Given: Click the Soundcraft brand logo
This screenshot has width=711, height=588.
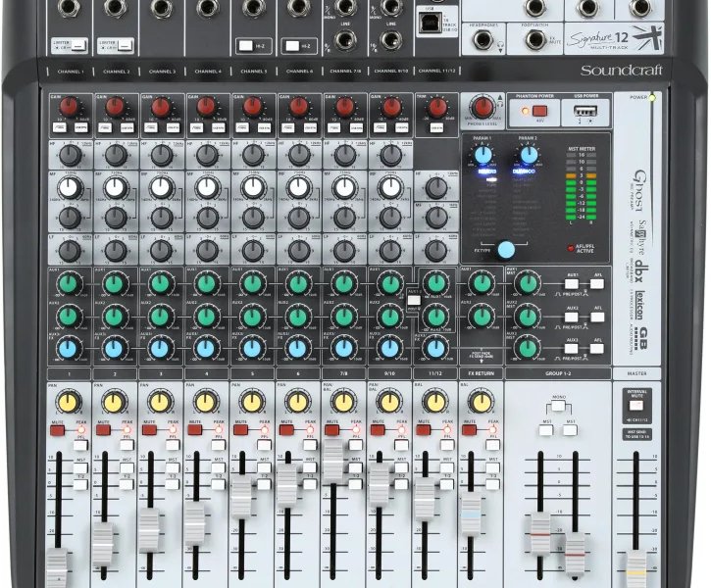Looking at the screenshot, I should point(621,71).
